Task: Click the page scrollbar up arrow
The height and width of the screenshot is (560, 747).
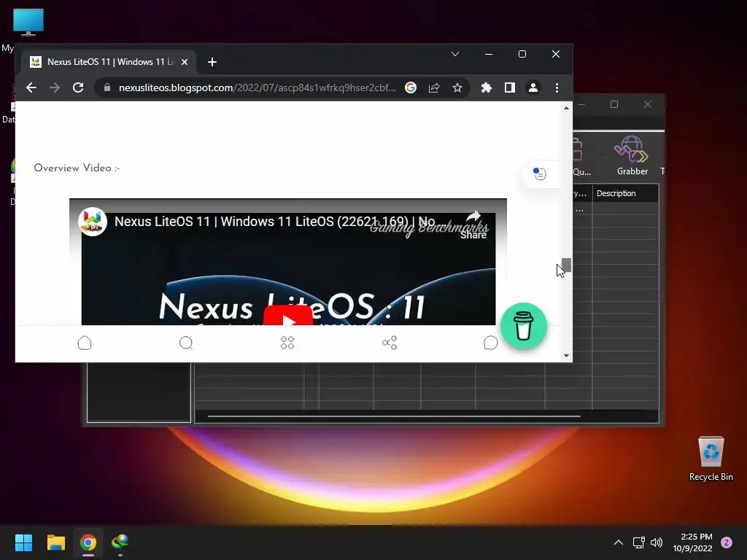Action: pyautogui.click(x=566, y=108)
